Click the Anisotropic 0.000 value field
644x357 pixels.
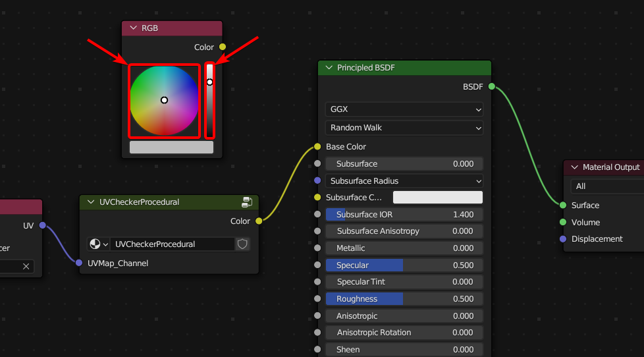(404, 316)
